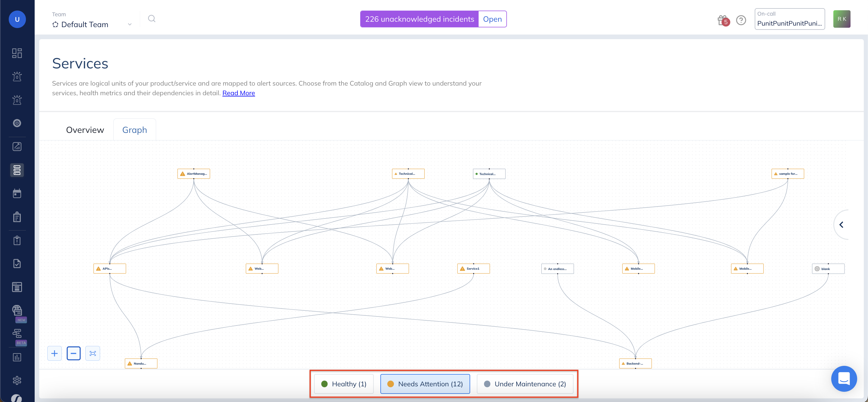Image resolution: width=868 pixels, height=402 pixels.
Task: Expand the collapsed right side panel arrow
Action: 841,225
